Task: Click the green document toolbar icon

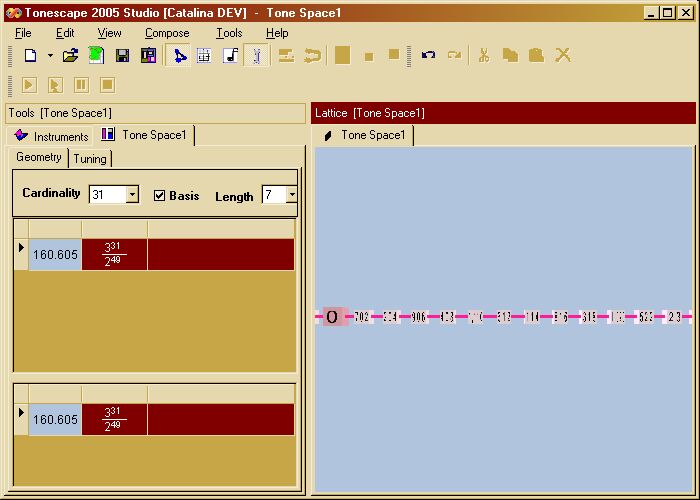Action: coord(96,56)
